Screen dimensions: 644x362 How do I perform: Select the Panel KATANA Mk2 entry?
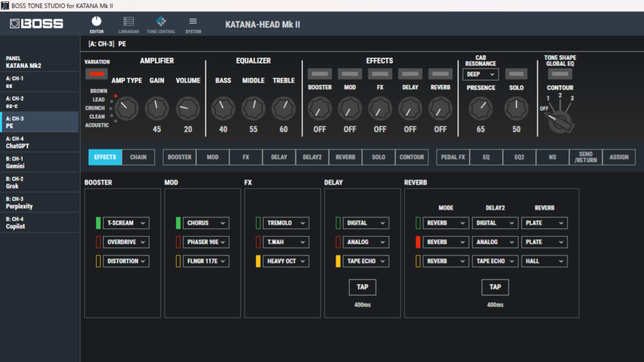tap(40, 62)
